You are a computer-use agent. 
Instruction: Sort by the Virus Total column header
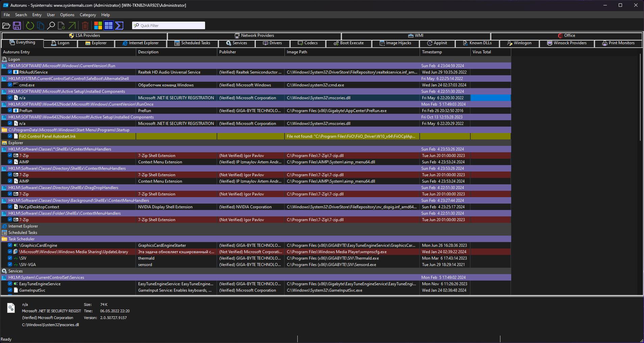[x=491, y=52]
